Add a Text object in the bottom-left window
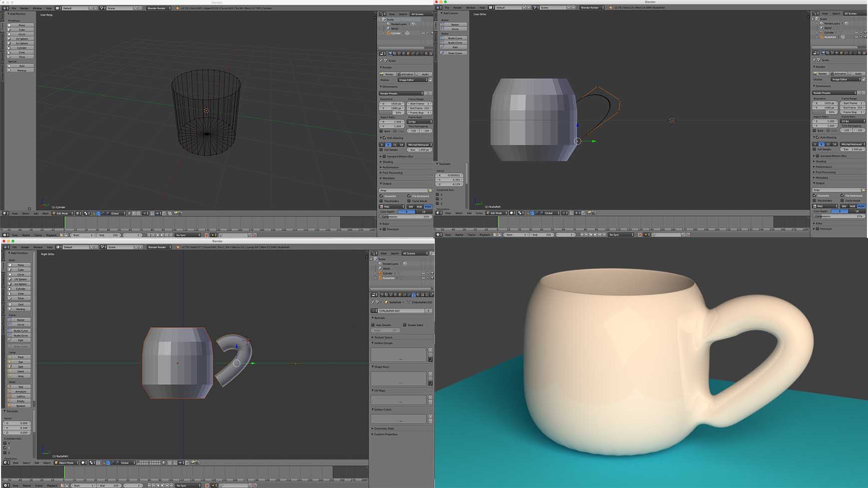This screenshot has height=488, width=868. tap(20, 387)
